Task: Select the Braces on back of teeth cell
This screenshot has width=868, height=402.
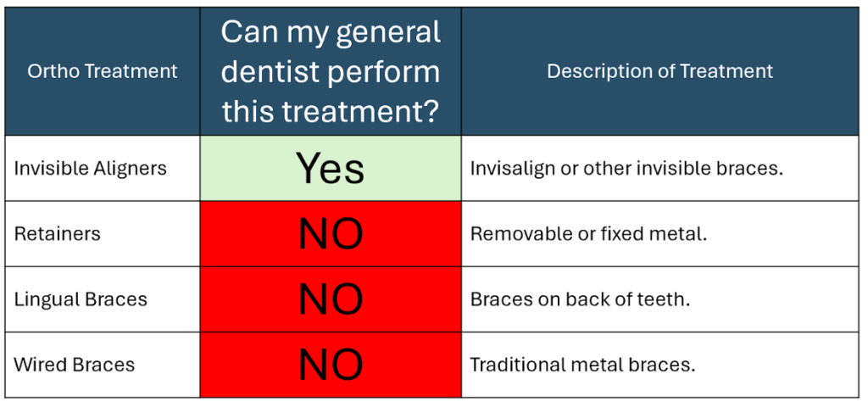Action: [659, 299]
